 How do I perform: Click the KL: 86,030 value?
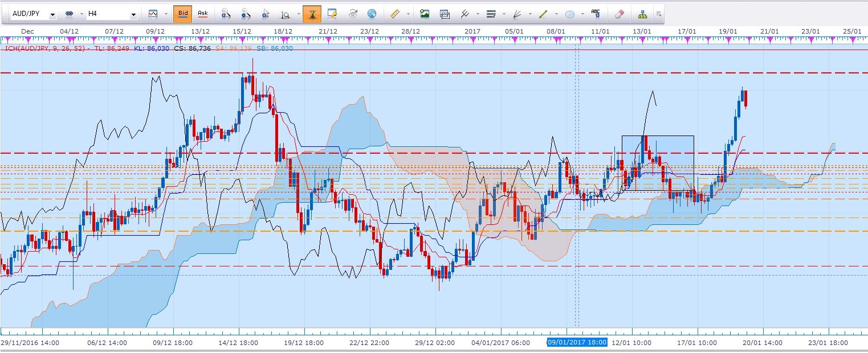pos(152,48)
